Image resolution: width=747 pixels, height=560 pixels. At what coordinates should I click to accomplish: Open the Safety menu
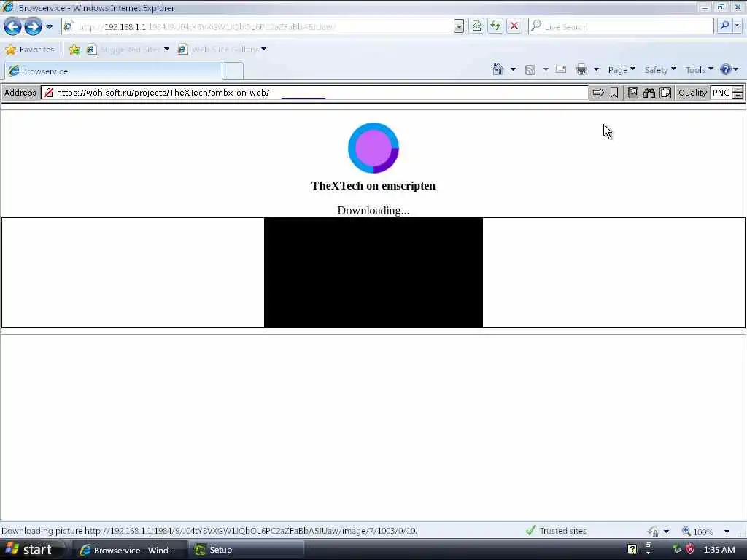660,70
